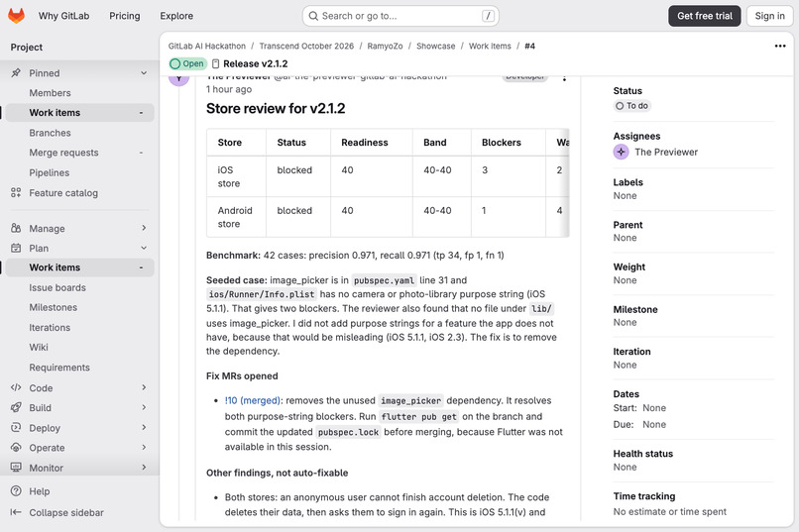Click the Feature catalog sidebar label
This screenshot has height=532, width=799.
(x=63, y=193)
